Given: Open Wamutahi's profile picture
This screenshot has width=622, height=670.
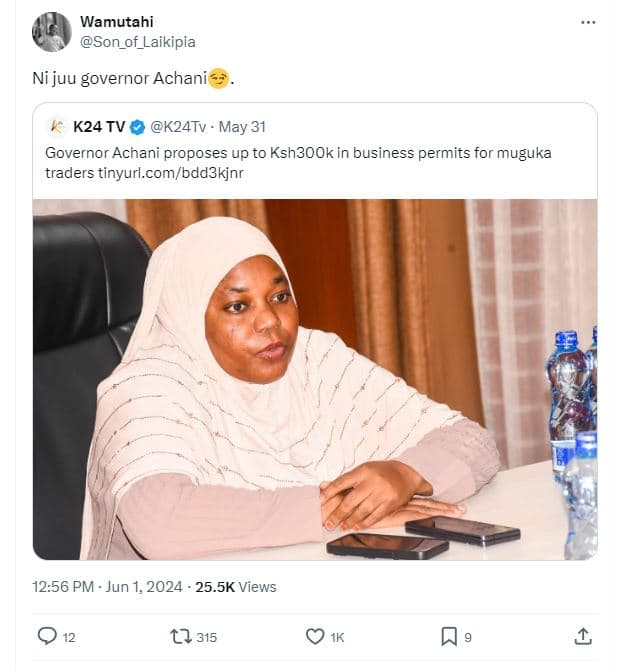Looking at the screenshot, I should (x=51, y=32).
